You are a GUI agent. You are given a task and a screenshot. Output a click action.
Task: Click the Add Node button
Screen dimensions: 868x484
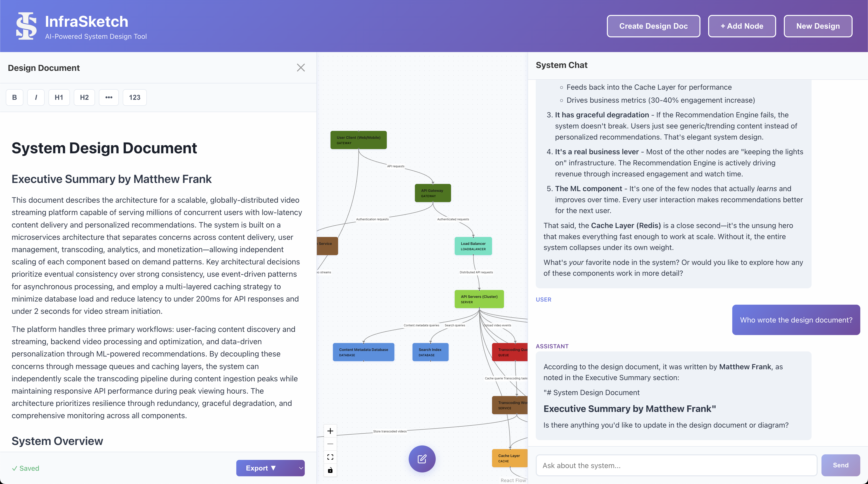742,26
